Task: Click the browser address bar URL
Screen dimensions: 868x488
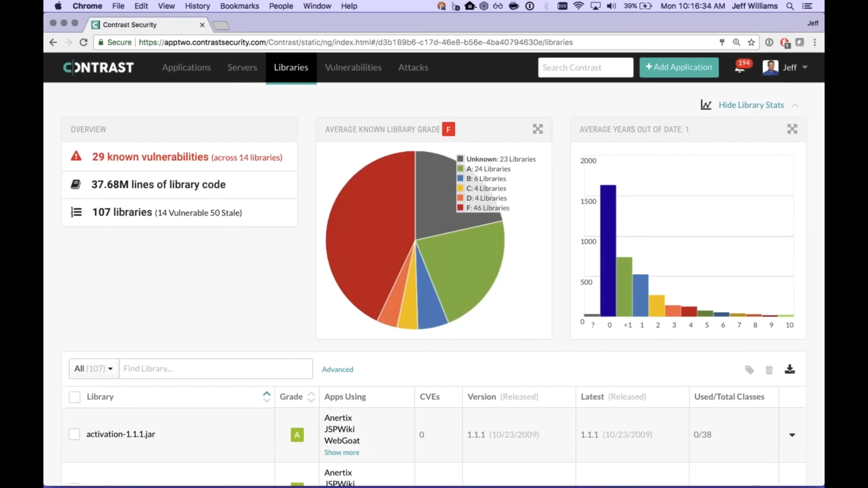Action: coord(356,42)
